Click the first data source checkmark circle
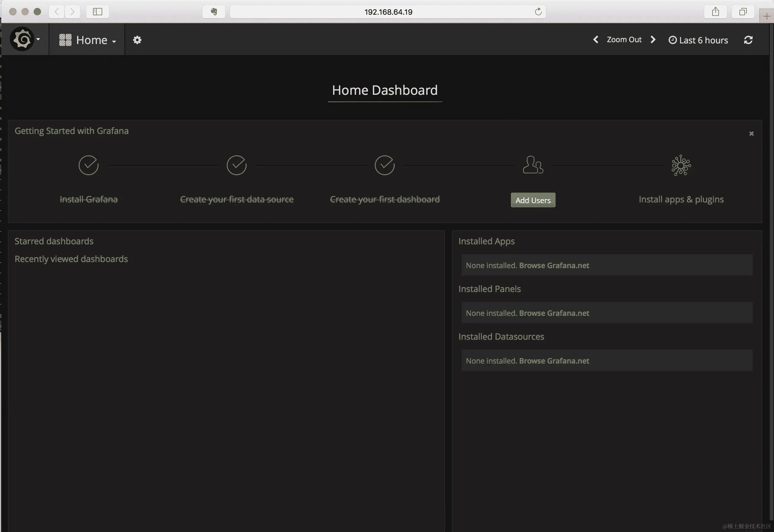 pos(236,165)
